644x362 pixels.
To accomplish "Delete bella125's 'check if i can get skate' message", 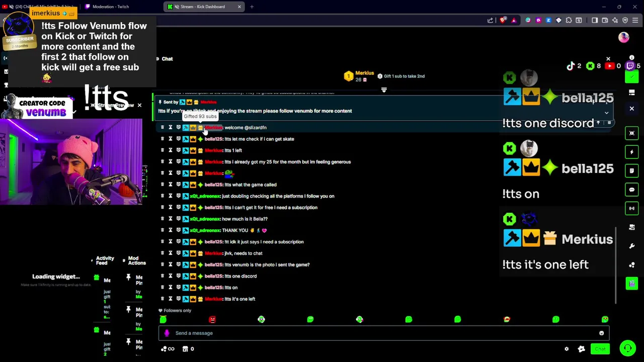I will (x=162, y=139).
